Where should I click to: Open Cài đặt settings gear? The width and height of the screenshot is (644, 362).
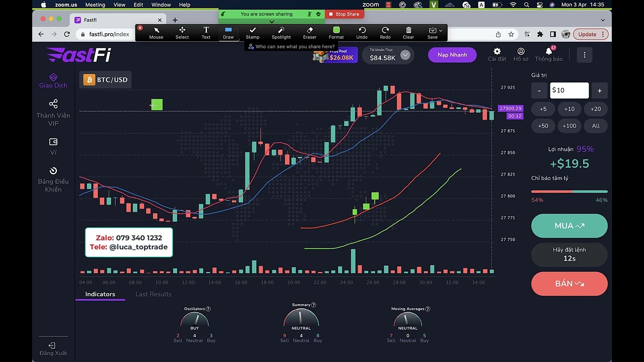[x=497, y=55]
